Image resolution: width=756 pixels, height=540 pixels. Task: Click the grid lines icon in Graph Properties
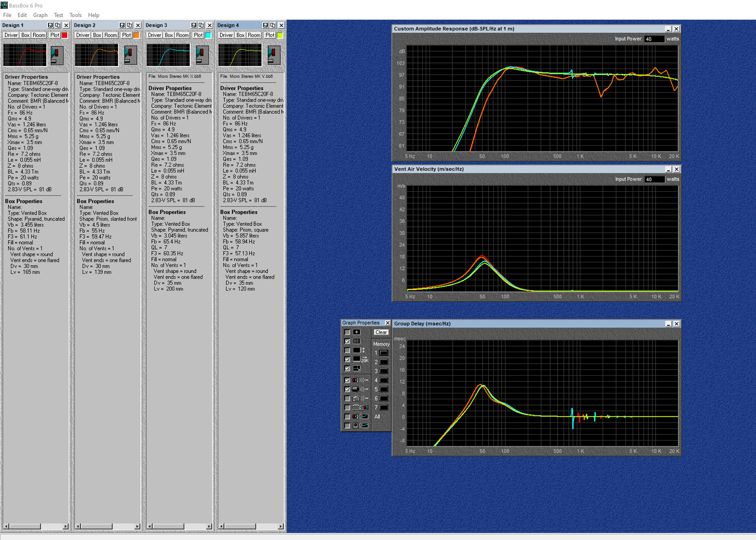(x=356, y=341)
